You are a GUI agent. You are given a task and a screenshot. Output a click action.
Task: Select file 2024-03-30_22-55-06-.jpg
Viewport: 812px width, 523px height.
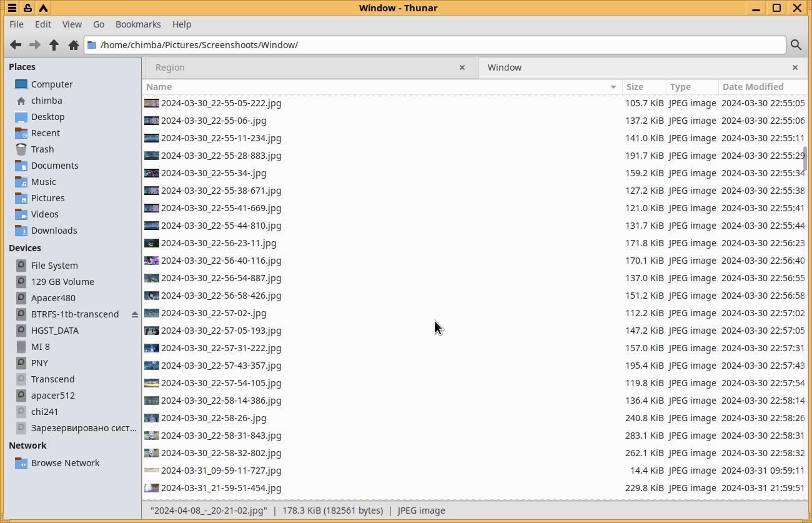[214, 121]
